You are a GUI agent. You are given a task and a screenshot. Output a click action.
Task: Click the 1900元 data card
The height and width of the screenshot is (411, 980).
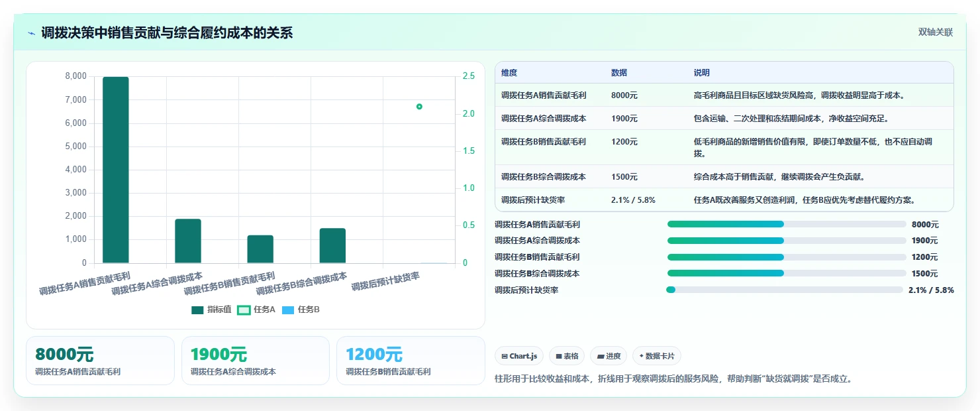point(256,361)
